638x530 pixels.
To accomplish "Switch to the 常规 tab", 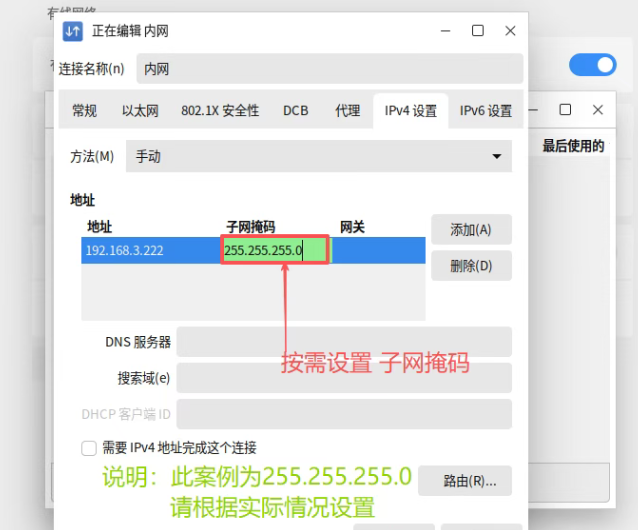I will pos(84,111).
